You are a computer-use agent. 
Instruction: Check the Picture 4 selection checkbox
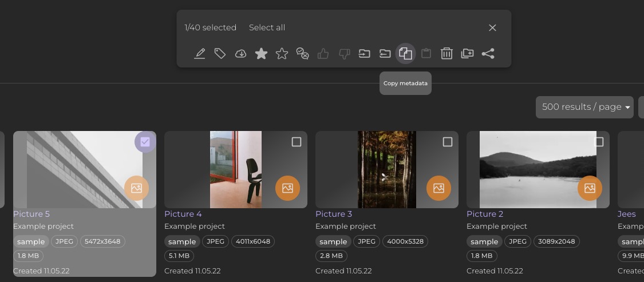pyautogui.click(x=296, y=142)
